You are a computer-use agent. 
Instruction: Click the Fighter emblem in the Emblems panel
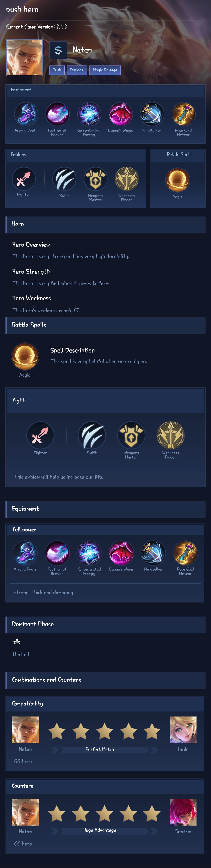tap(24, 179)
